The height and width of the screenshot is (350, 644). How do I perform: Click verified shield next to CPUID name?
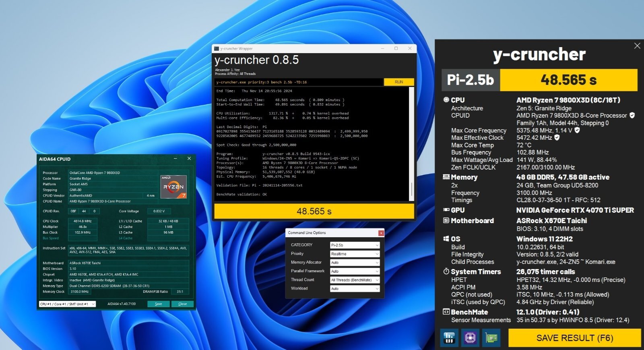click(x=632, y=115)
